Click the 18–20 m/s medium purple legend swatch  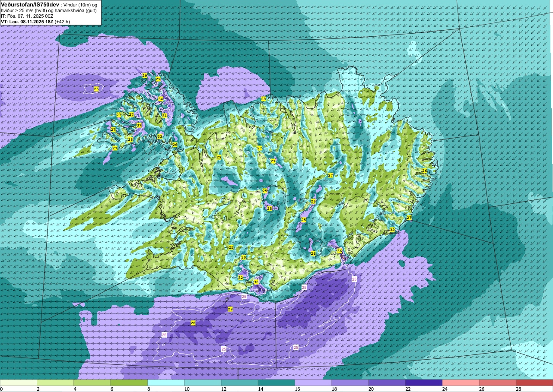[350, 383]
